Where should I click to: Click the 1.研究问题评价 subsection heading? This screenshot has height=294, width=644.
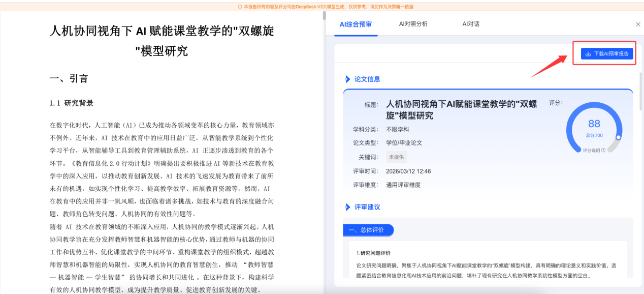coord(373,253)
